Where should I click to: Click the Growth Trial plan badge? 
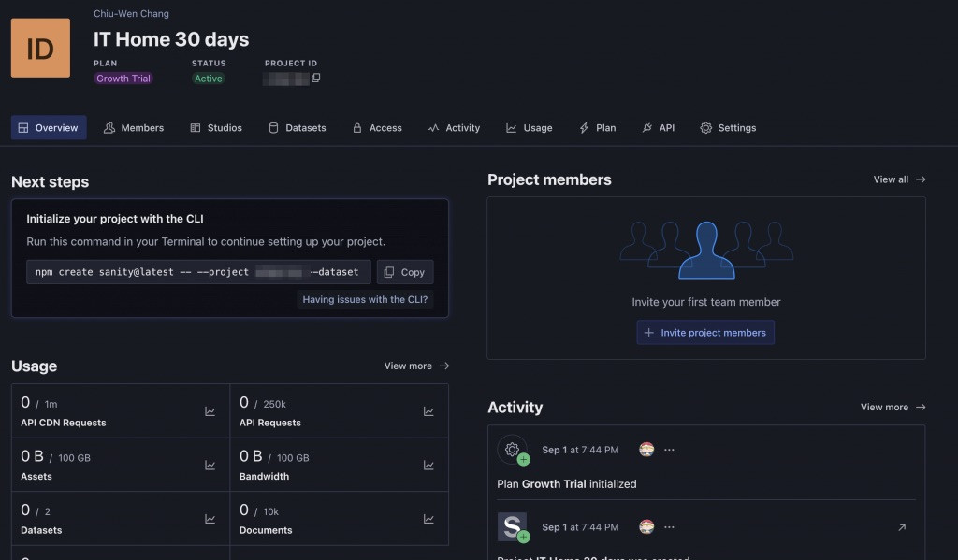coord(123,79)
